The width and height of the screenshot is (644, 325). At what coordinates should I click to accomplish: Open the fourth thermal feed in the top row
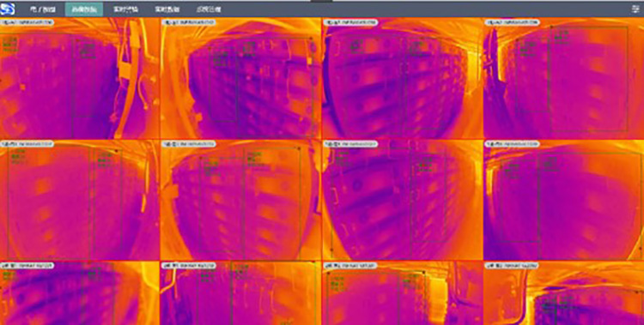[x=564, y=78]
